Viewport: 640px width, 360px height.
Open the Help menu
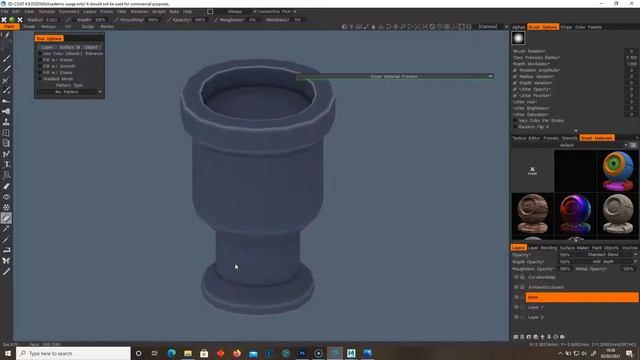tap(187, 11)
